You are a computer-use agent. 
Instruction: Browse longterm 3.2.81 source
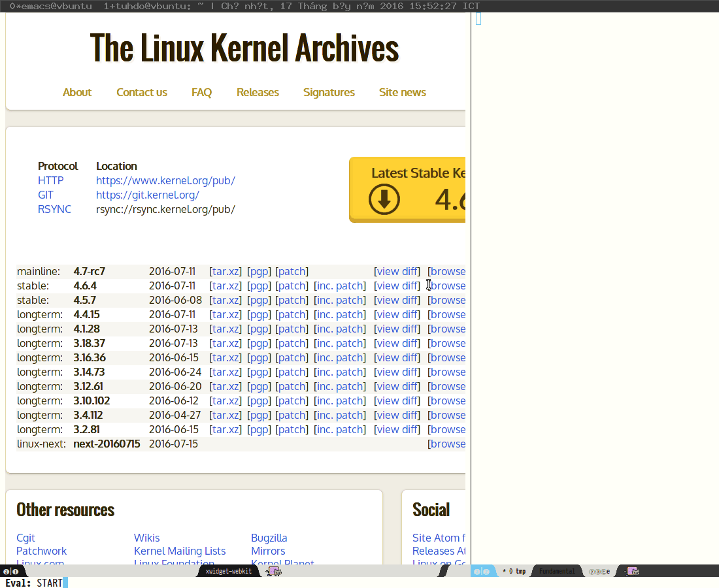pyautogui.click(x=446, y=429)
